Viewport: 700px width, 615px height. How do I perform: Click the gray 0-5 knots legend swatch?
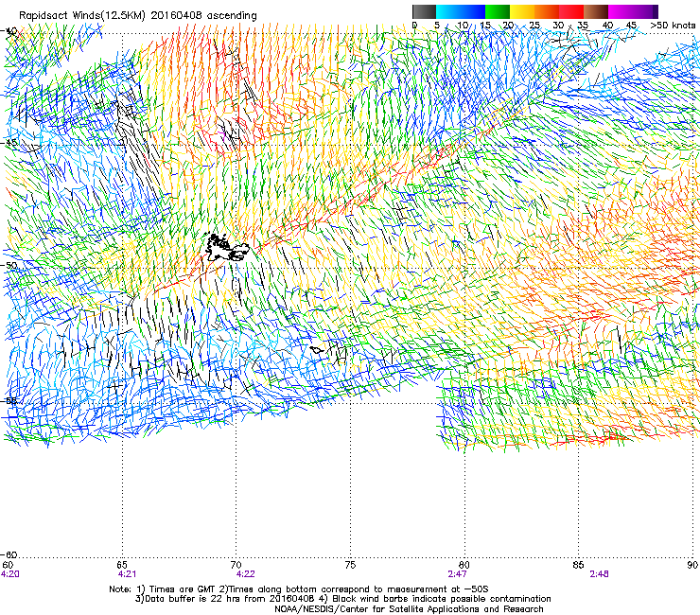pyautogui.click(x=424, y=11)
